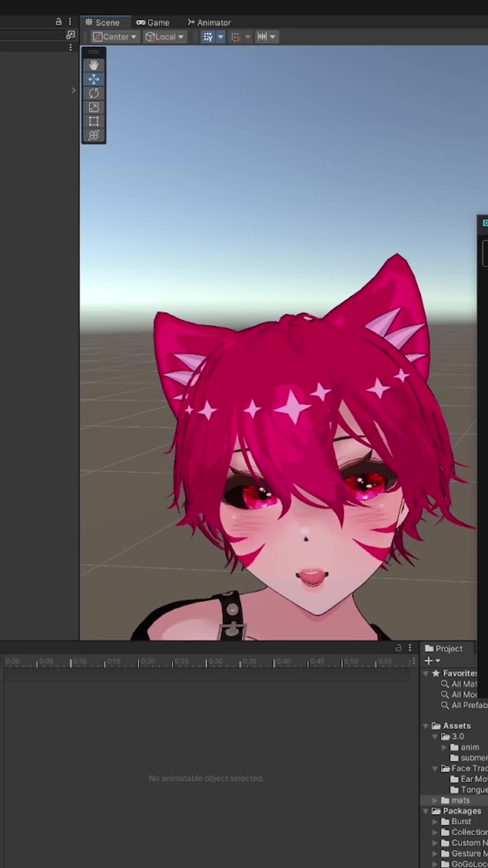Select the Collections package folder

pyautogui.click(x=465, y=832)
